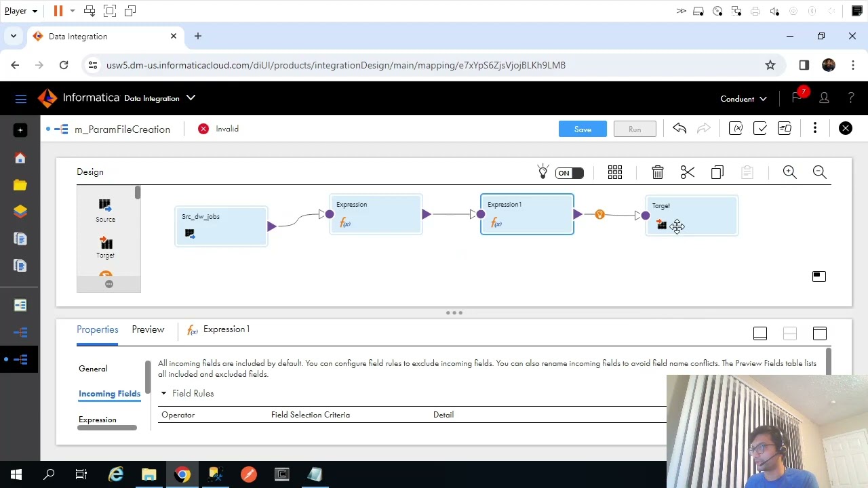Click the palette expand dots button

click(109, 284)
